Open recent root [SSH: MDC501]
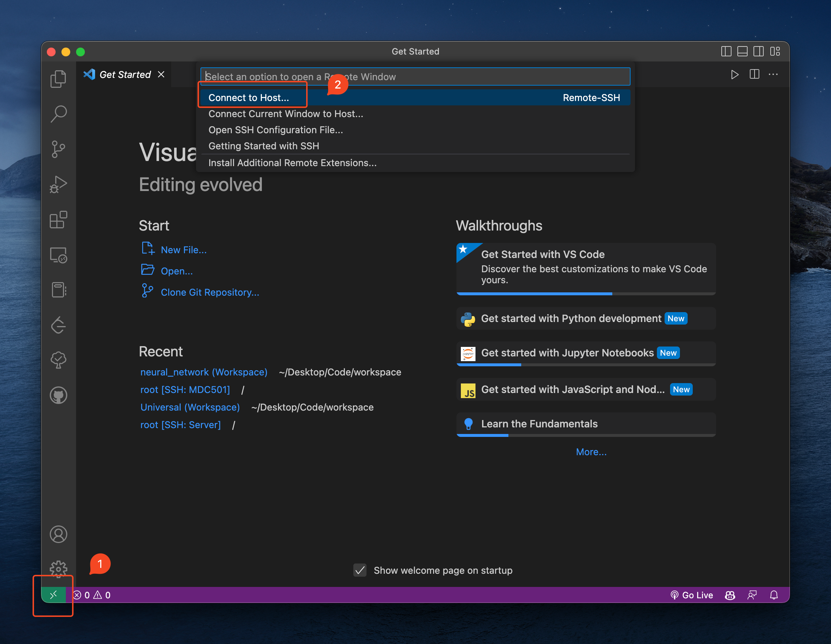The height and width of the screenshot is (644, 831). (185, 390)
